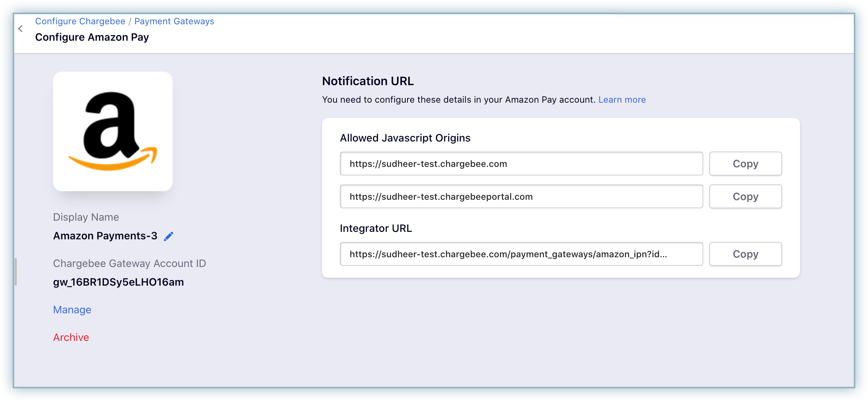Image resolution: width=868 pixels, height=401 pixels.
Task: Select the Integrator URL field
Action: pyautogui.click(x=521, y=254)
